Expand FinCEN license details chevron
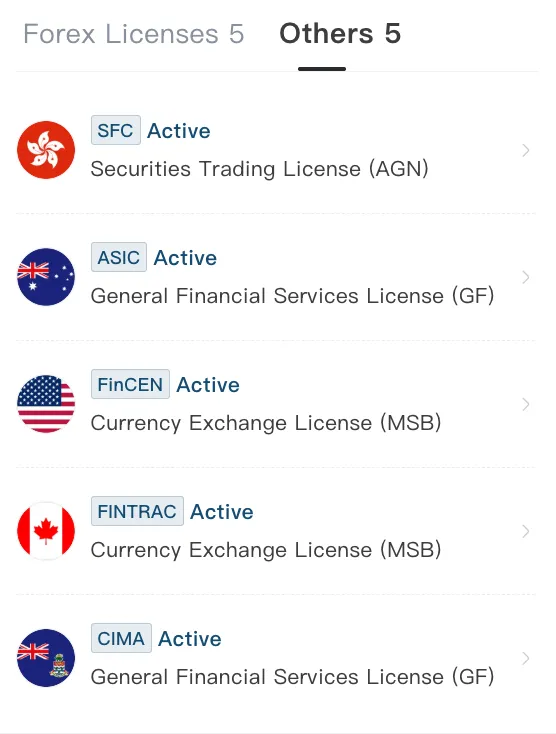This screenshot has width=556, height=734. (526, 404)
